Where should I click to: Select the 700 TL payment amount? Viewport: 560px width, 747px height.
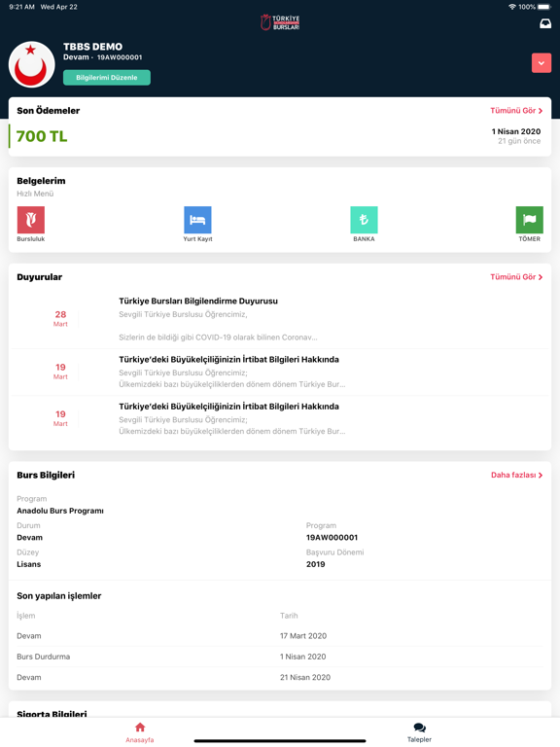[x=42, y=136]
